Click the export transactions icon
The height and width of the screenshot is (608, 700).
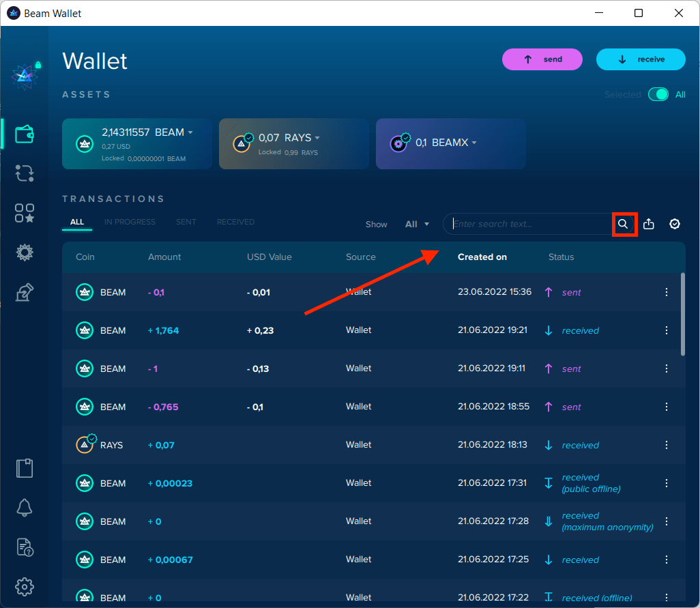(x=649, y=224)
